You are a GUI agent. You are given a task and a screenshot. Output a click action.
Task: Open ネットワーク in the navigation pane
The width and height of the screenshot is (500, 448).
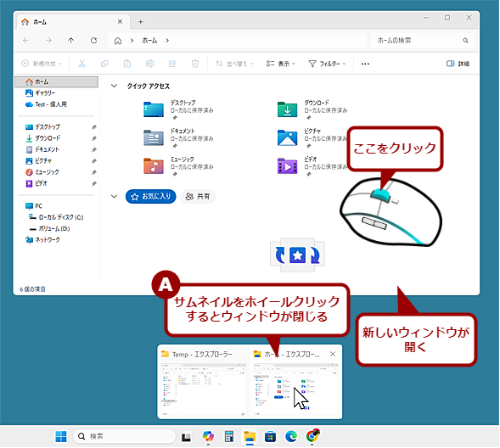(x=42, y=240)
